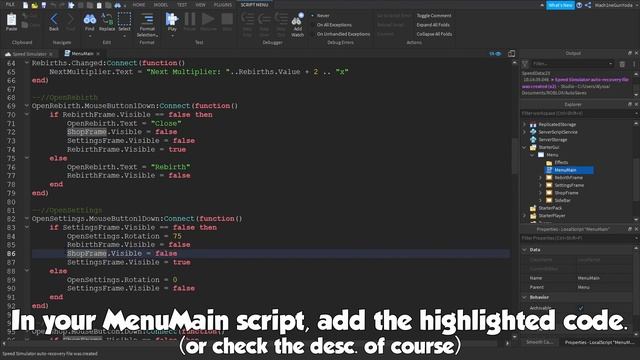This screenshot has height=360, width=640.
Task: Switch to the TEST ribbon tab
Action: pyautogui.click(x=182, y=5)
